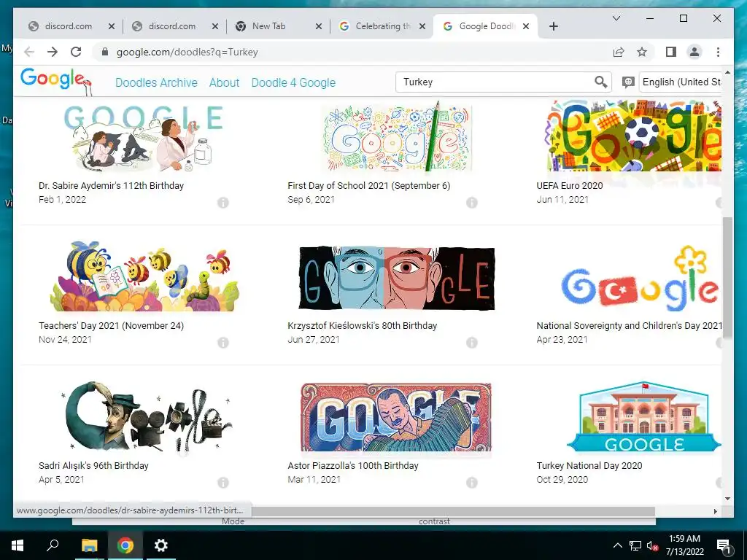747x560 pixels.
Task: Open the About link
Action: 224,82
